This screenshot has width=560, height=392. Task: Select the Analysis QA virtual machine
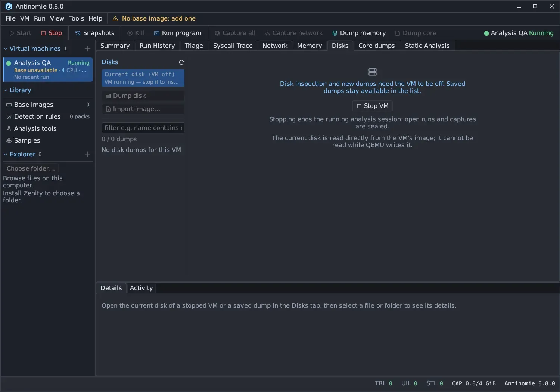(48, 69)
